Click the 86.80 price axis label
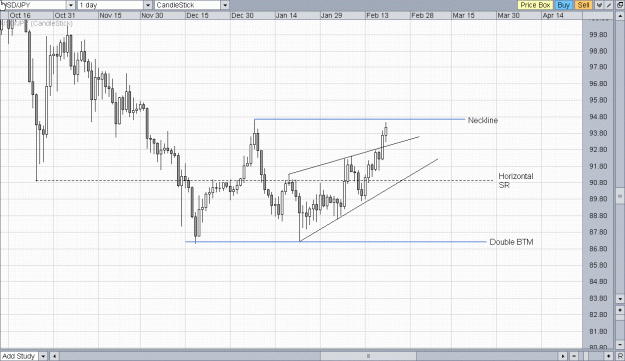The width and height of the screenshot is (625, 361). (x=598, y=249)
